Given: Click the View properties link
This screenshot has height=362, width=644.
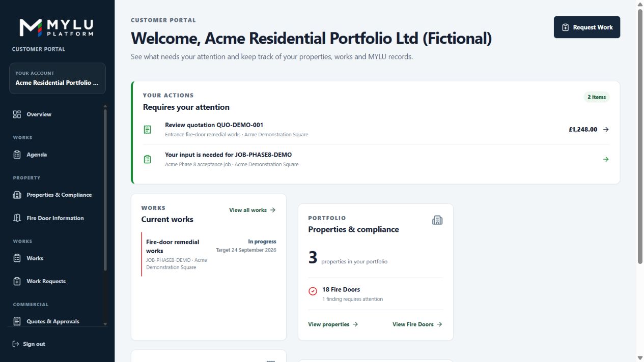Looking at the screenshot, I should tap(333, 324).
